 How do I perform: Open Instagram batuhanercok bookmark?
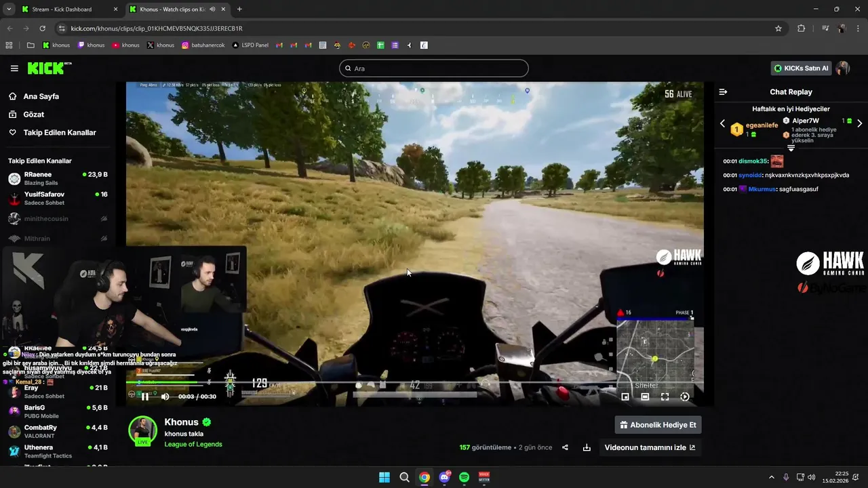tap(203, 45)
